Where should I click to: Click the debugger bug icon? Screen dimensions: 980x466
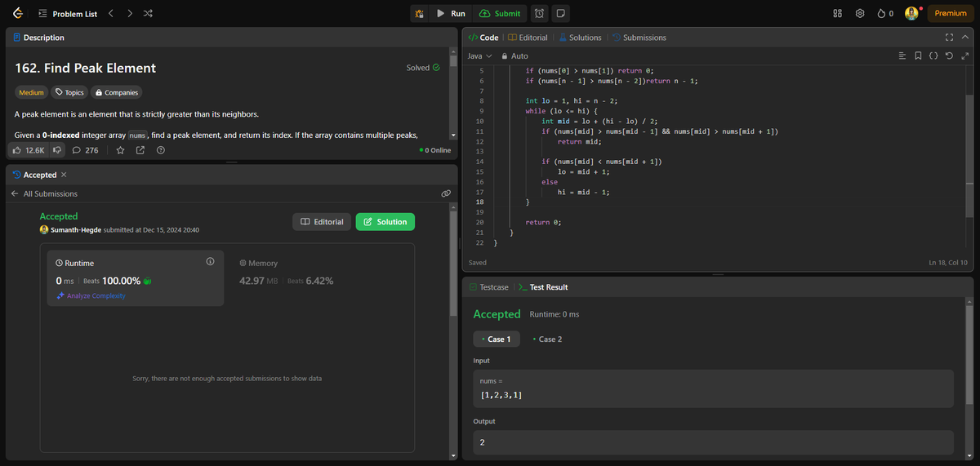click(419, 13)
